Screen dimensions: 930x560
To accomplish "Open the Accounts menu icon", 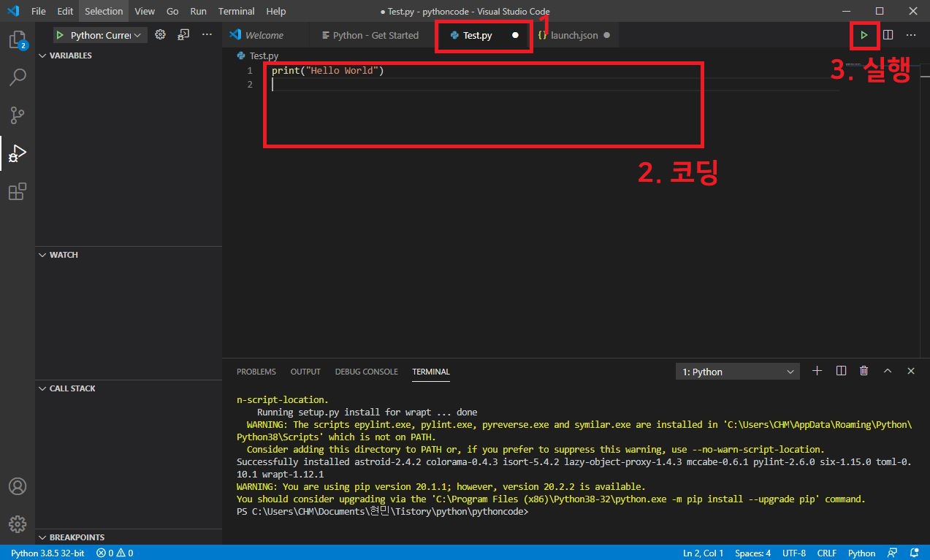I will pos(18,486).
